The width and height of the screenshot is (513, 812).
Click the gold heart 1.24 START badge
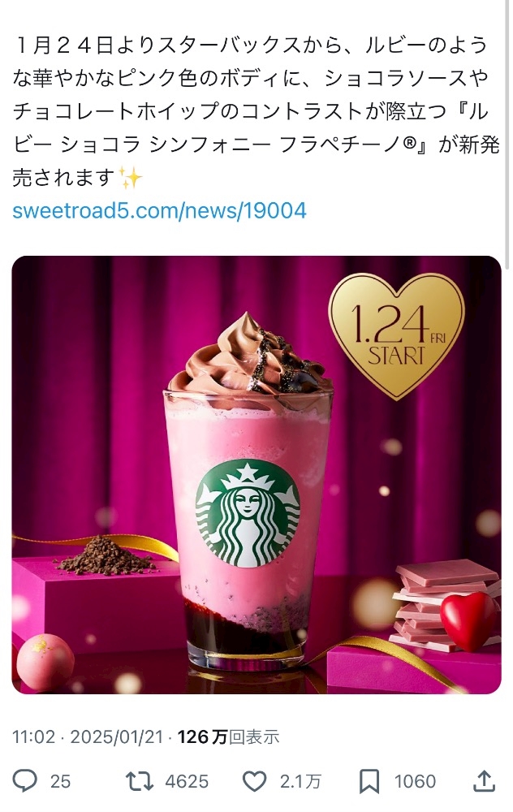(397, 335)
